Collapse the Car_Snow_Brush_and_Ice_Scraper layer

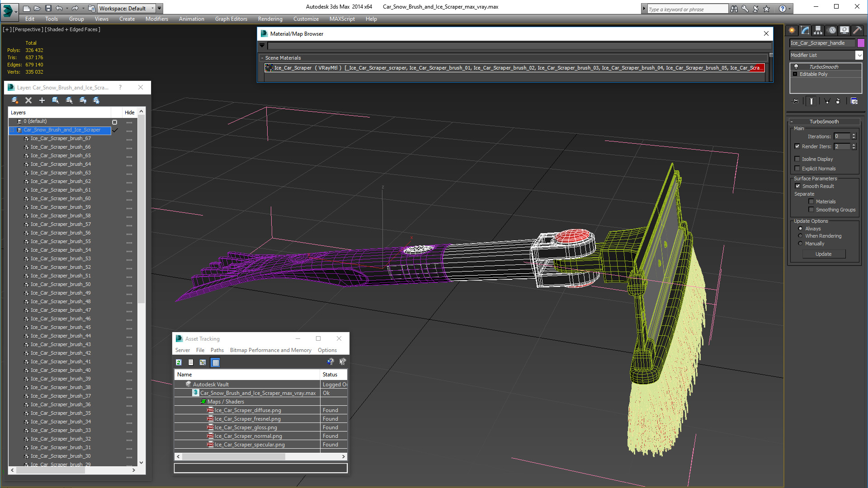pos(13,130)
